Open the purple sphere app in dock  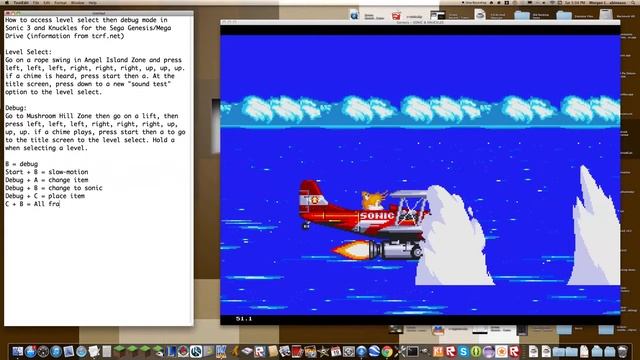click(x=489, y=351)
